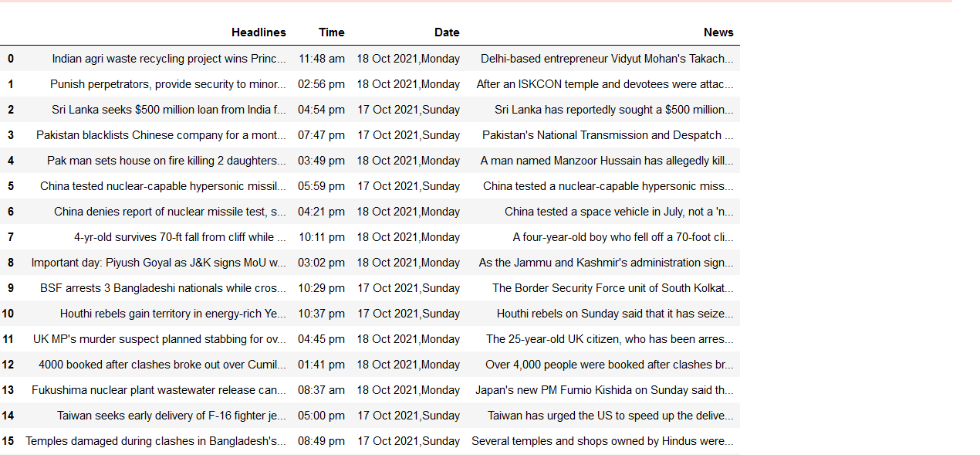Click the Pak man sets house on fire headline

[x=167, y=161]
